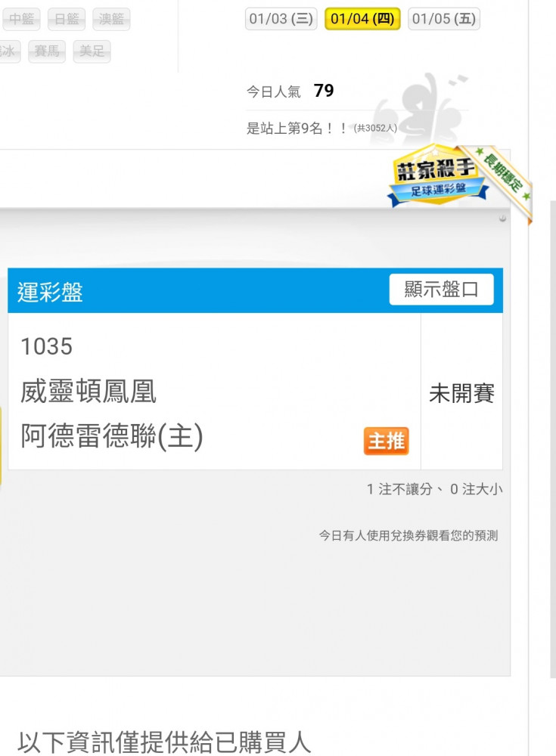Select the 01/04 (四) date tab
This screenshot has width=556, height=756.
click(362, 19)
